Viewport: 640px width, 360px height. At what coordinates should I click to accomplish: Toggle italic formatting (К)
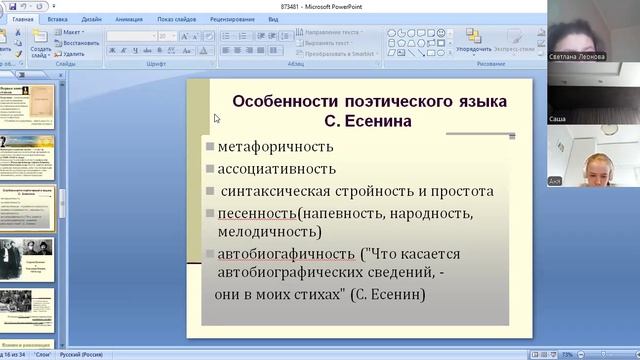[x=123, y=51]
